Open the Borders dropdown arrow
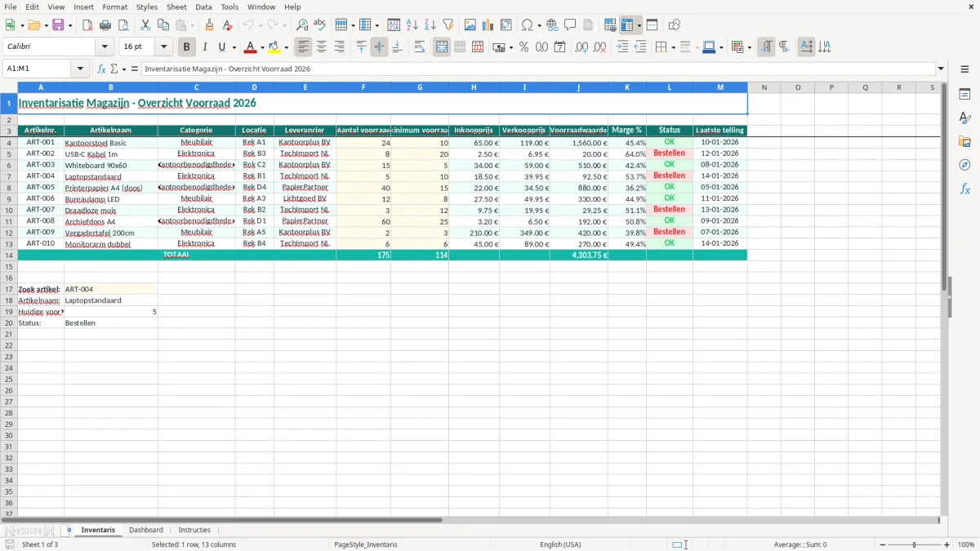Screen dimensions: 980x551 674,47
